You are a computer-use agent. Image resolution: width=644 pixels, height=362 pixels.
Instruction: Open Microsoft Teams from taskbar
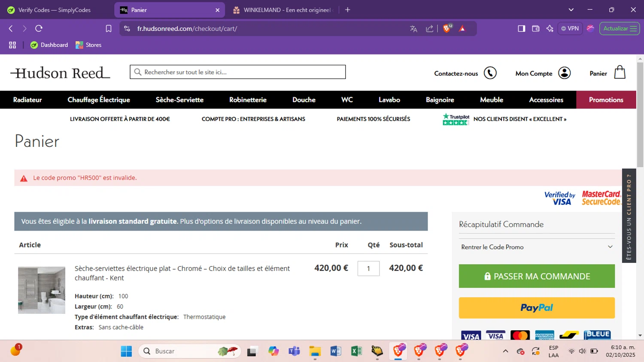[294, 351]
